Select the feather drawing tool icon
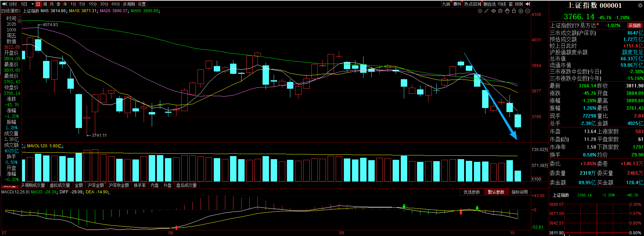Image resolution: width=644 pixels, height=236 pixels. (x=486, y=11)
